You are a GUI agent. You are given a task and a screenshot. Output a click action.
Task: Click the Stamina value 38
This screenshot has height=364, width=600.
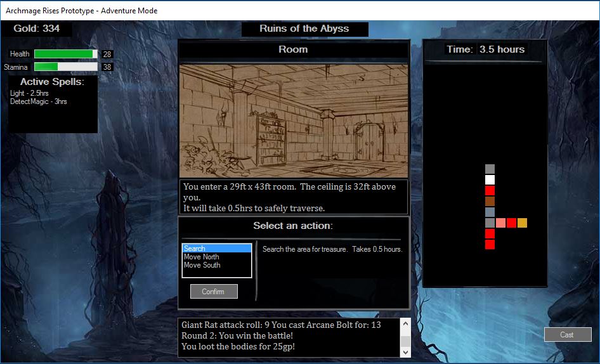[107, 67]
